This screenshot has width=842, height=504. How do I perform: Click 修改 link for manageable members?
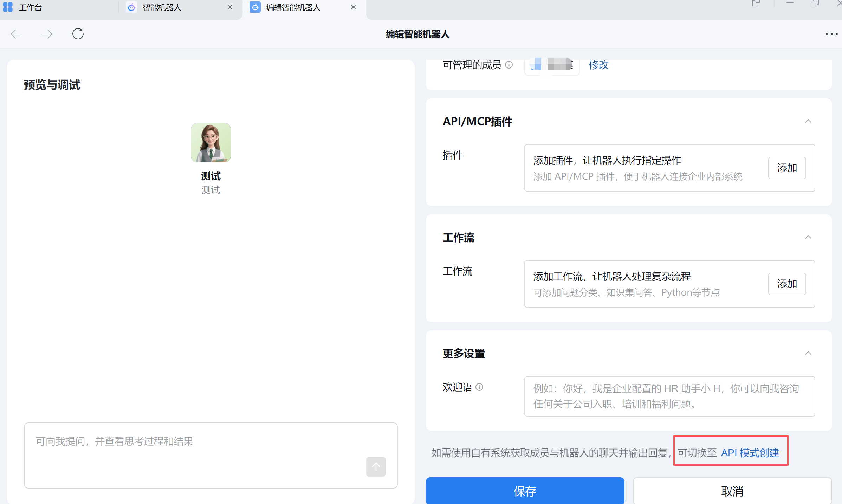click(x=599, y=65)
